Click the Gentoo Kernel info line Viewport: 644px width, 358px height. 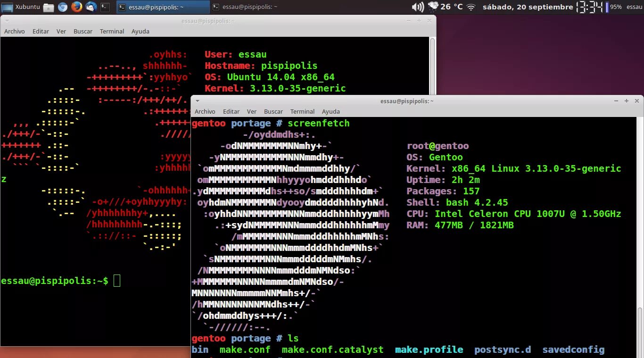click(x=514, y=169)
